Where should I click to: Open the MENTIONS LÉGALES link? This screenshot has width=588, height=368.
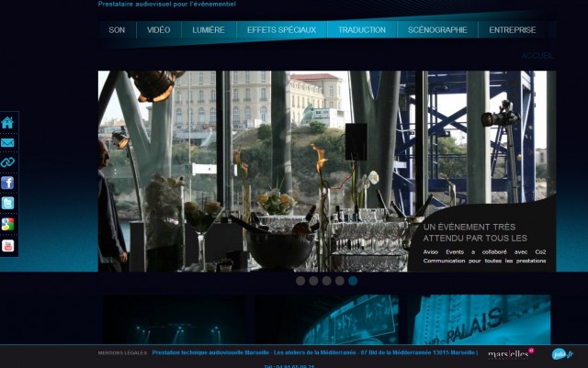click(122, 353)
